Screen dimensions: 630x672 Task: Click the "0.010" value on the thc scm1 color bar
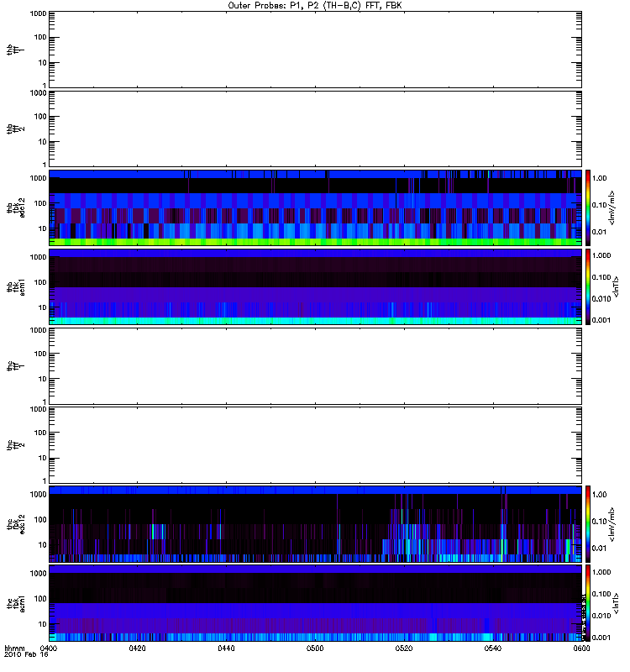click(601, 616)
